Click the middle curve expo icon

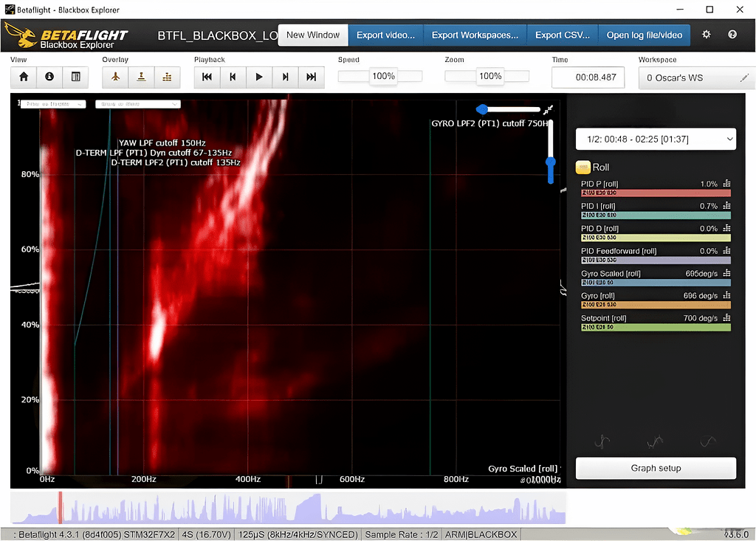click(x=656, y=441)
